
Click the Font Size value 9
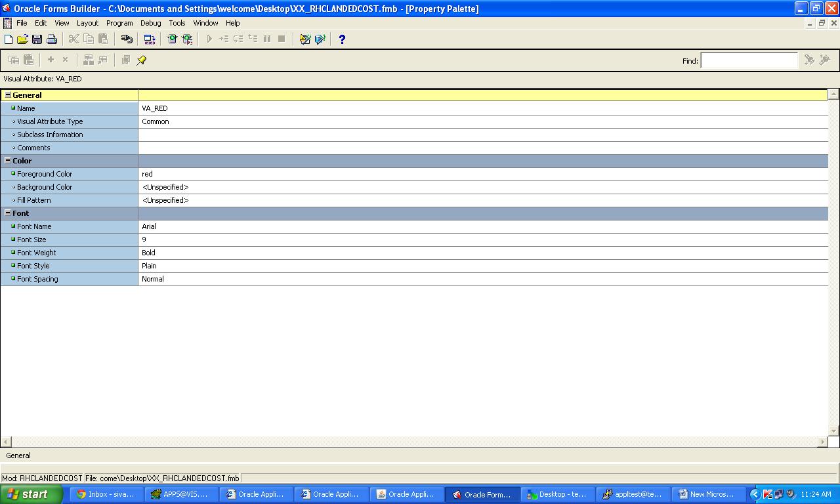(x=144, y=240)
